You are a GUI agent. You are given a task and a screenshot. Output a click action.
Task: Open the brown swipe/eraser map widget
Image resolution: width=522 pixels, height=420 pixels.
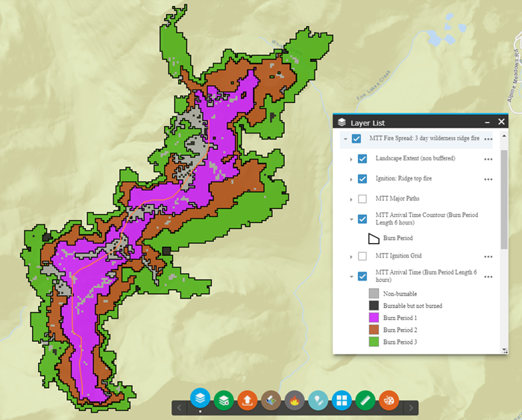coord(271,400)
